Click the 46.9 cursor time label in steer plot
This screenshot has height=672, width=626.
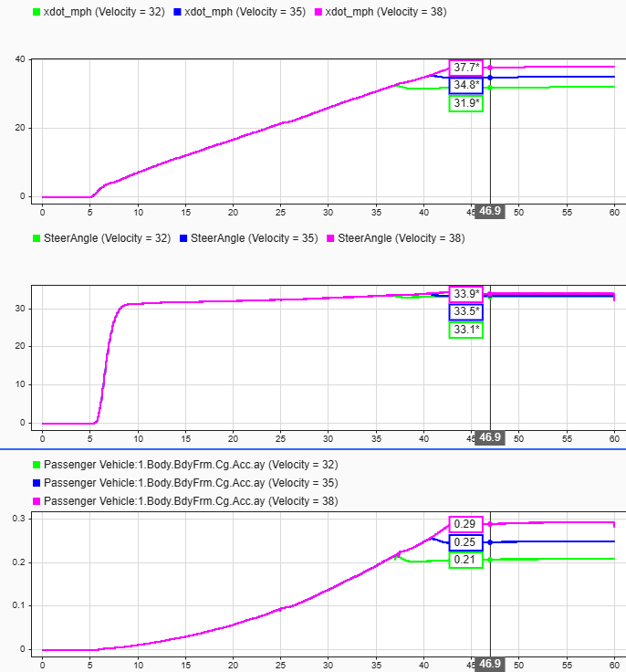[490, 437]
